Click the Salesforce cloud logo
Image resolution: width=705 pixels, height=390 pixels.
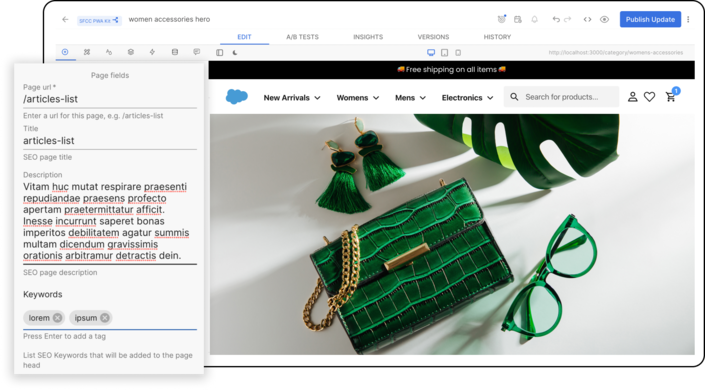[x=236, y=97]
